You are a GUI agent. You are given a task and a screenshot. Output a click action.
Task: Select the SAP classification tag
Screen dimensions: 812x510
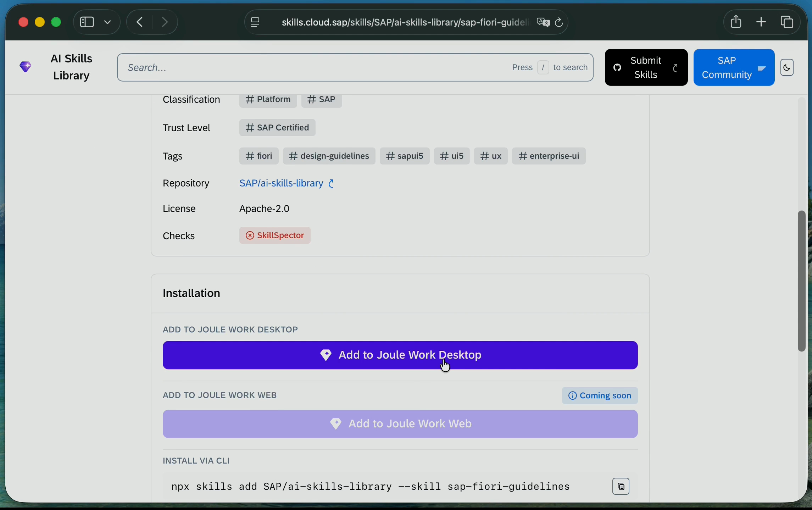click(x=322, y=100)
